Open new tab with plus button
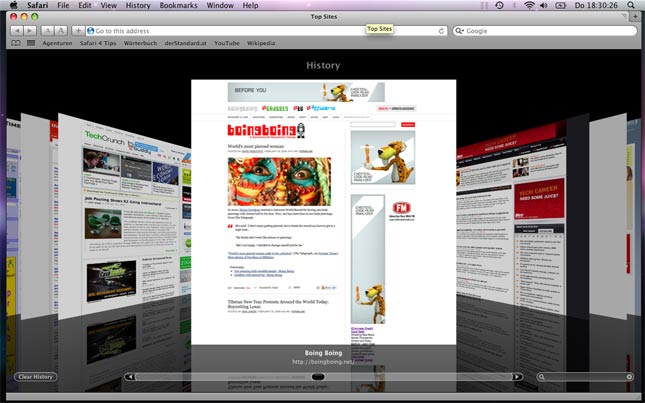 [636, 16]
